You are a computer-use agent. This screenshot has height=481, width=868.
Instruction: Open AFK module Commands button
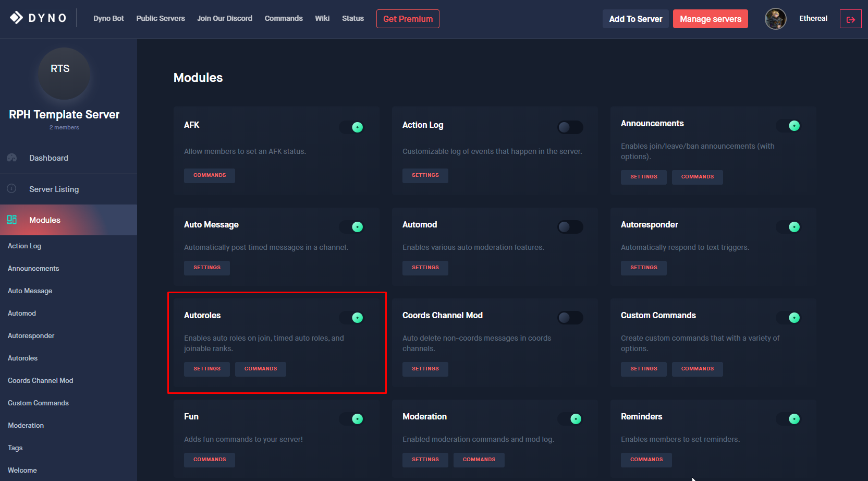click(x=210, y=175)
